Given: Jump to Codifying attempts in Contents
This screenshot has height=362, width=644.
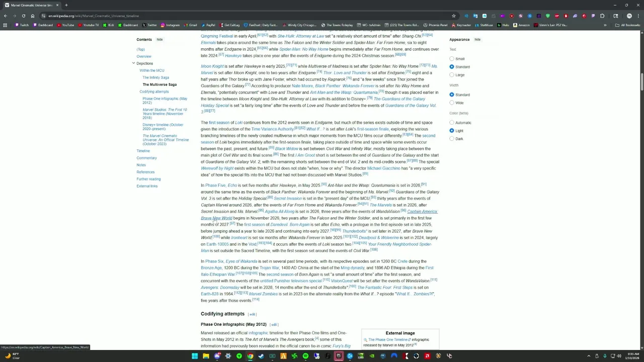Looking at the screenshot, I should [x=154, y=92].
